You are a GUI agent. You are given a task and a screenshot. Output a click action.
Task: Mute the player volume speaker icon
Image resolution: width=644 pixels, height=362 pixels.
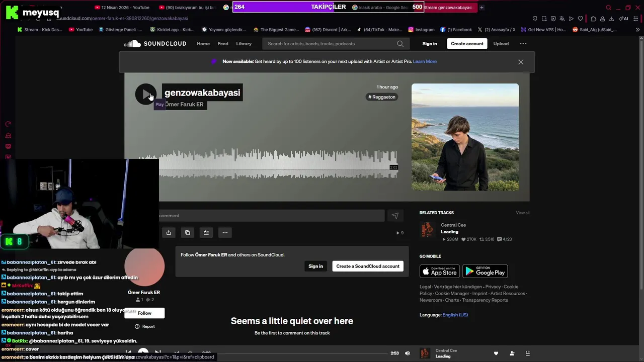coord(408,353)
